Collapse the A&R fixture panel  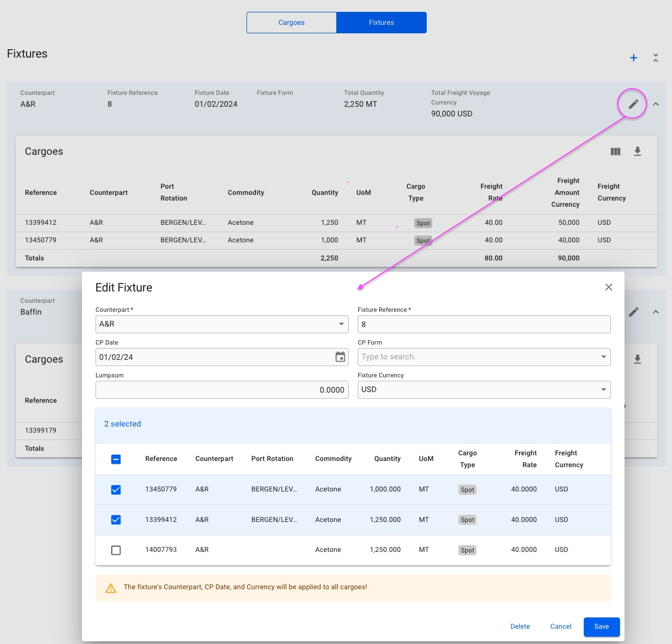pyautogui.click(x=656, y=104)
